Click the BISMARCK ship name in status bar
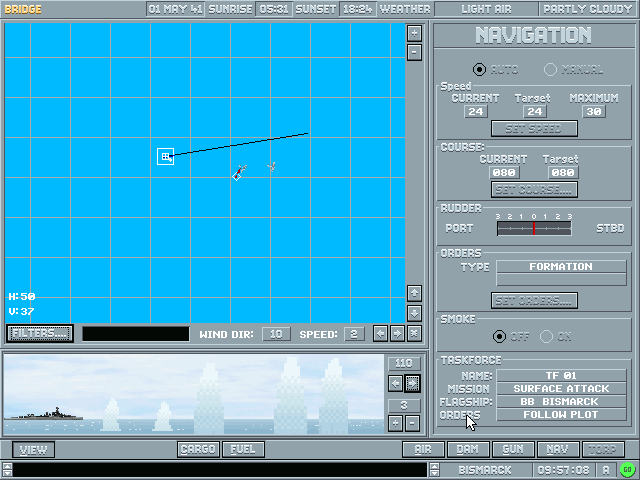 click(x=485, y=470)
